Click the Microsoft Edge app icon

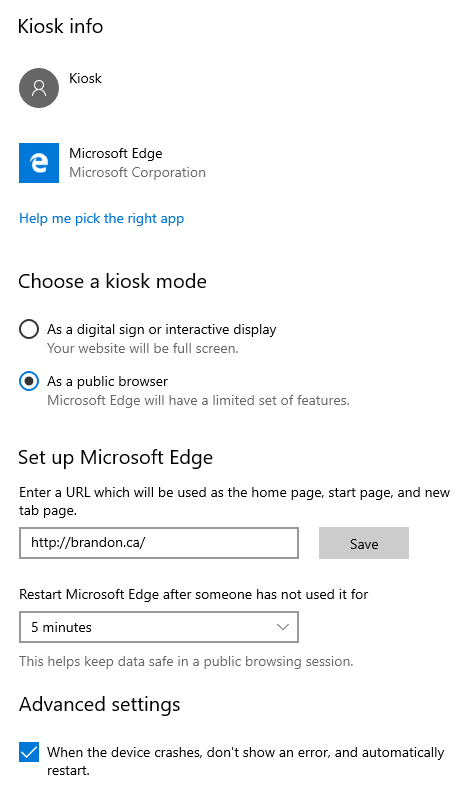(39, 163)
